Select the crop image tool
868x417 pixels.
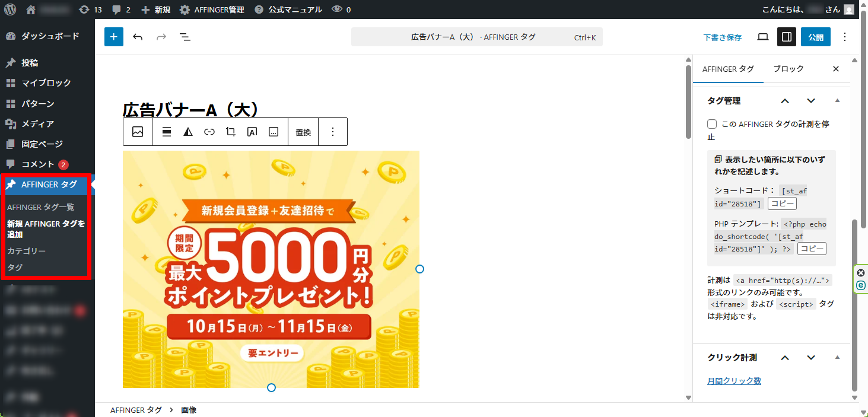click(231, 132)
